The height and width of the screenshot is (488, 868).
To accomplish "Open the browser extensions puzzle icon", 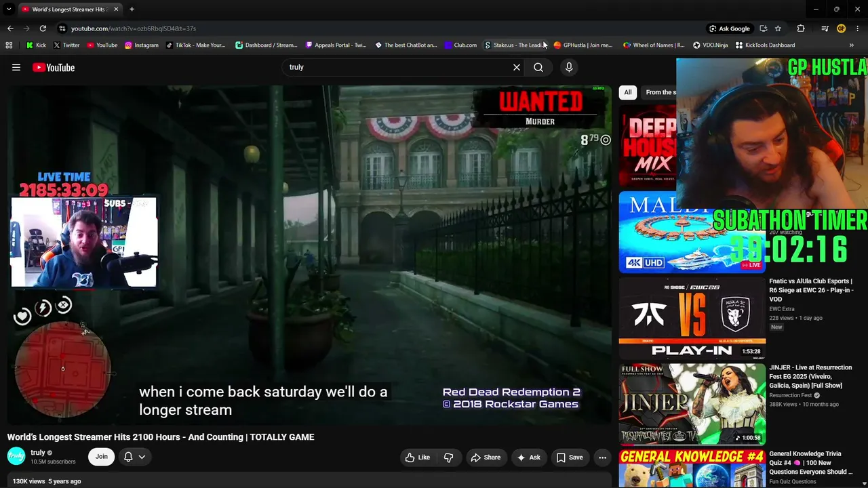I will pyautogui.click(x=801, y=28).
